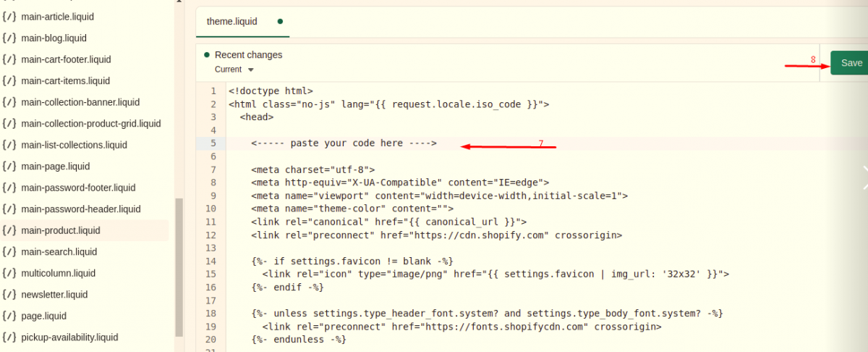
Task: Expand the Recent changes section
Action: pos(248,55)
